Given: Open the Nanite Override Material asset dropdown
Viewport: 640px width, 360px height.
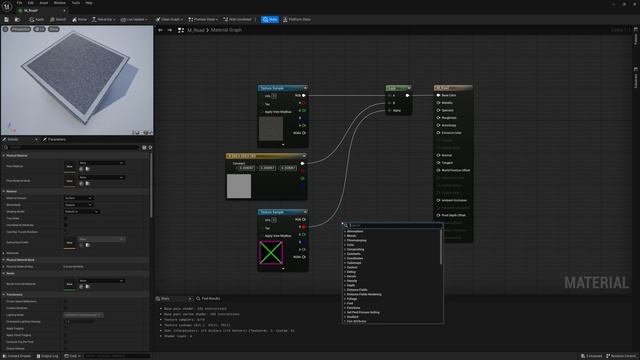Looking at the screenshot, I should (x=101, y=281).
